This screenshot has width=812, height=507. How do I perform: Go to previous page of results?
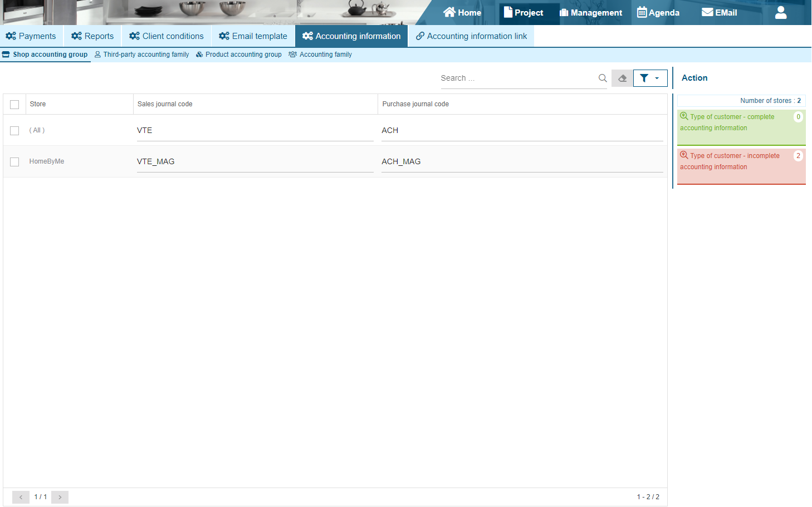coord(21,497)
